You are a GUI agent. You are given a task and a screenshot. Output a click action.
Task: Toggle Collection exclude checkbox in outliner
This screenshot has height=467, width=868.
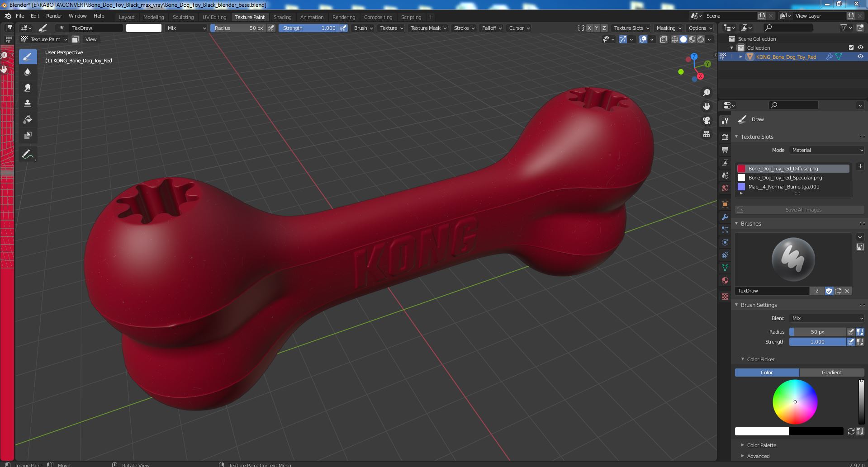coord(851,47)
